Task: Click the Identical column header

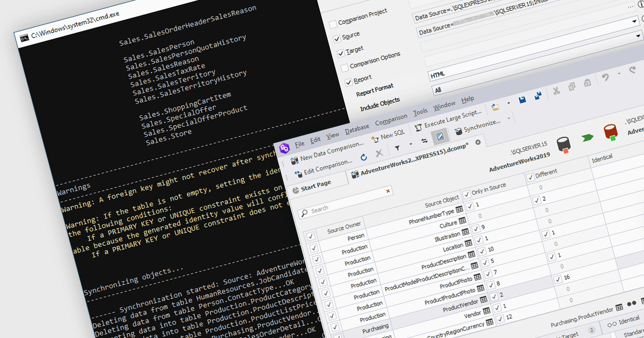Action: 602,158
